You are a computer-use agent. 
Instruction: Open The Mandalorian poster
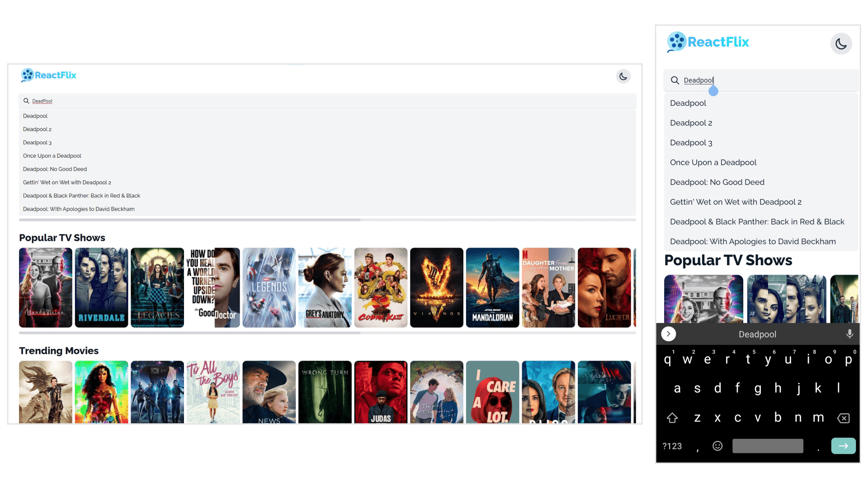coord(493,287)
